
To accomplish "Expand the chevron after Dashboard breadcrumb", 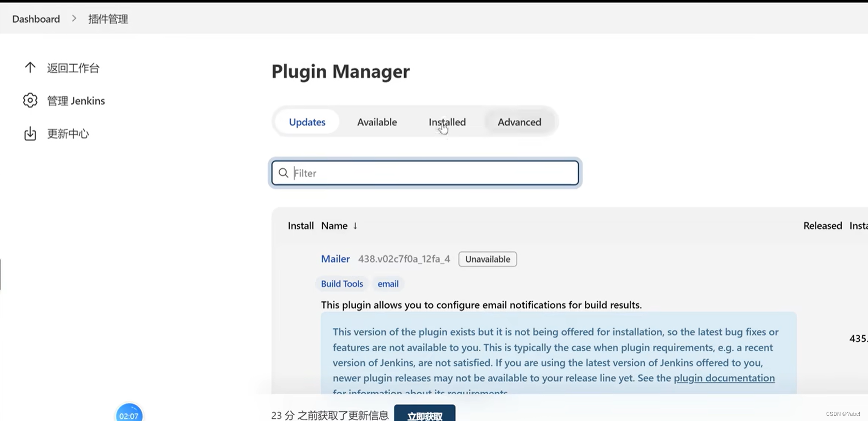I will coord(74,19).
